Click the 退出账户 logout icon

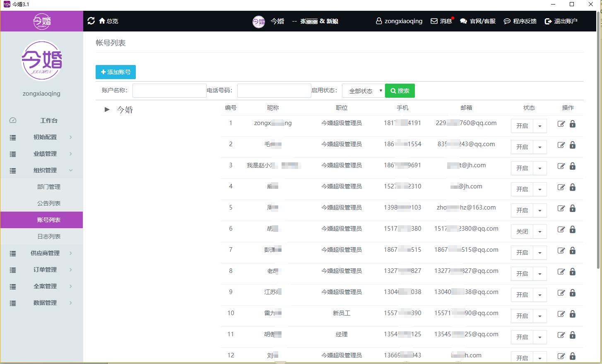pos(561,21)
